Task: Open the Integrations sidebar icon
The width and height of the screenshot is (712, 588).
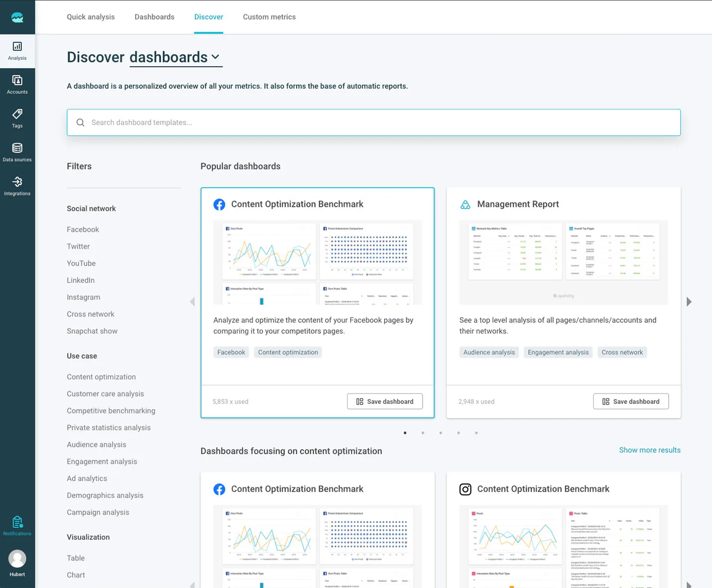Action: (x=17, y=187)
